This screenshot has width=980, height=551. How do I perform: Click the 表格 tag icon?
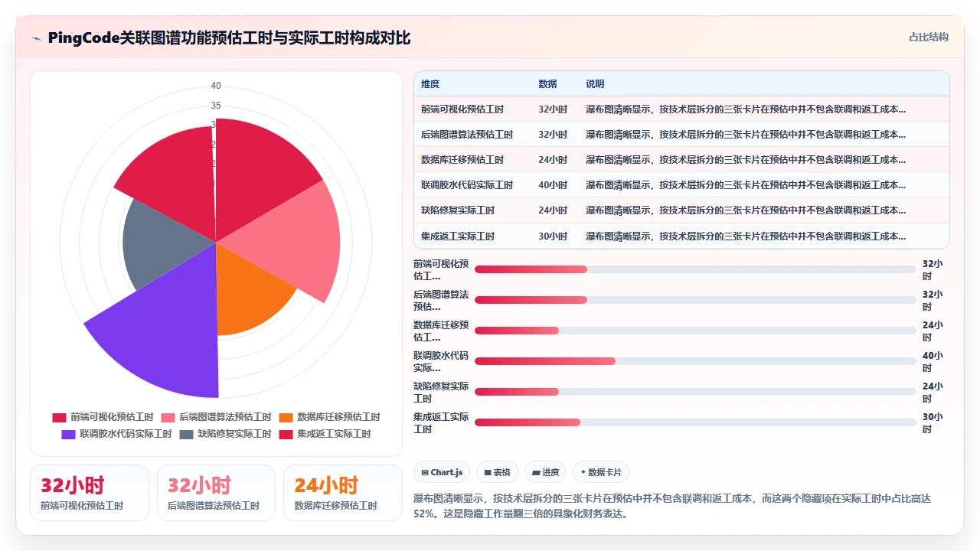click(488, 473)
